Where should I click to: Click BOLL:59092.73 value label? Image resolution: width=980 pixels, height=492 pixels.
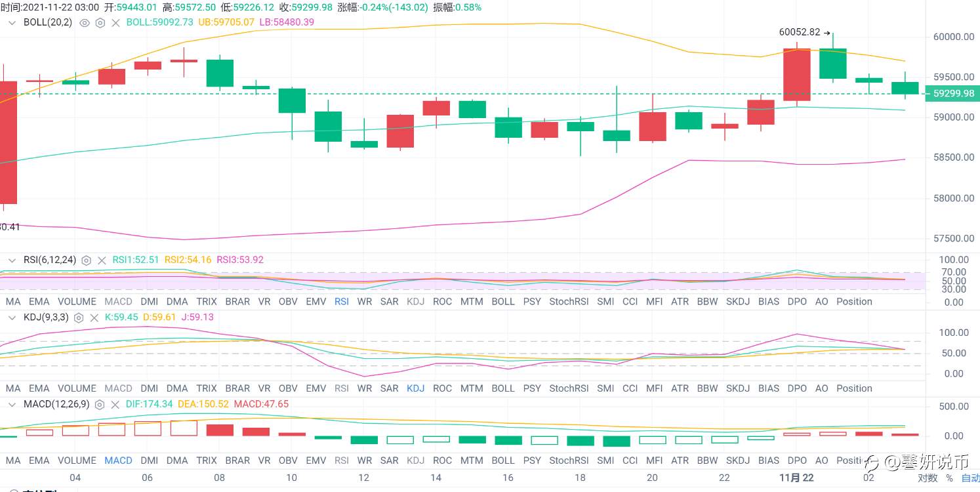(x=160, y=22)
